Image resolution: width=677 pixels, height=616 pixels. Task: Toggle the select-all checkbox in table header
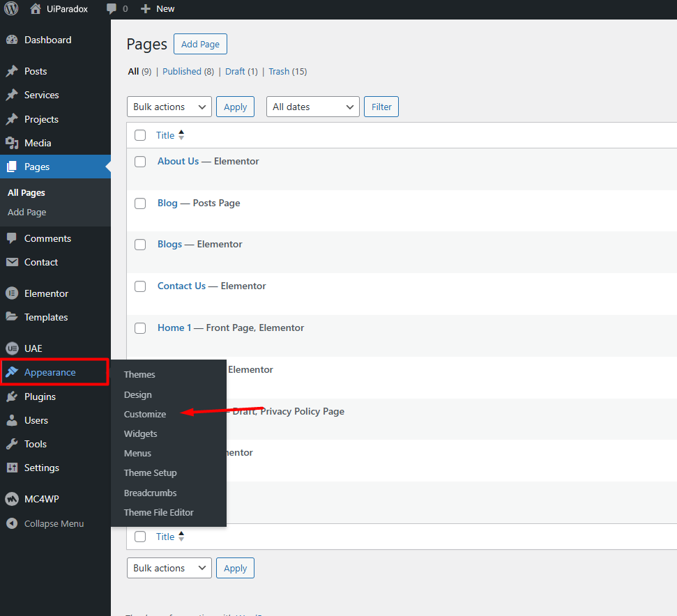pos(140,135)
